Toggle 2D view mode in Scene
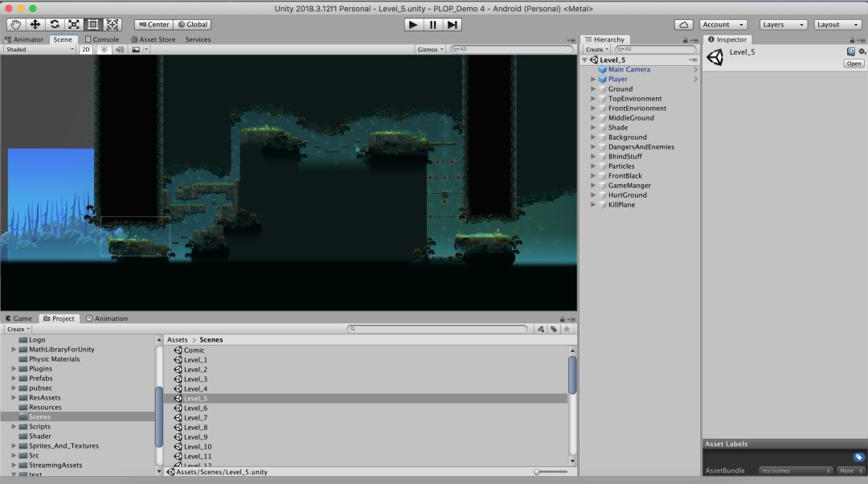The height and width of the screenshot is (484, 868). [85, 50]
